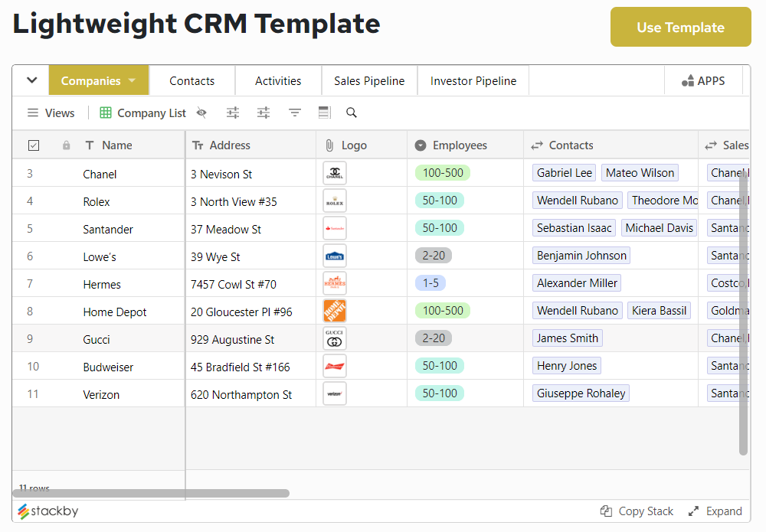
Task: Click the Kiera Bassil contact chip
Action: pos(659,311)
